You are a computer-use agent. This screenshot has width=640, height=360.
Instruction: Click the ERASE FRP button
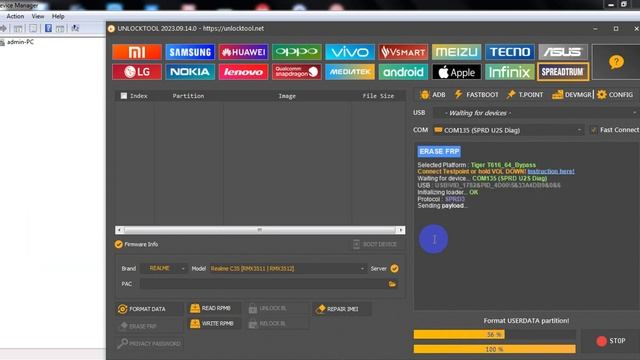[149, 326]
